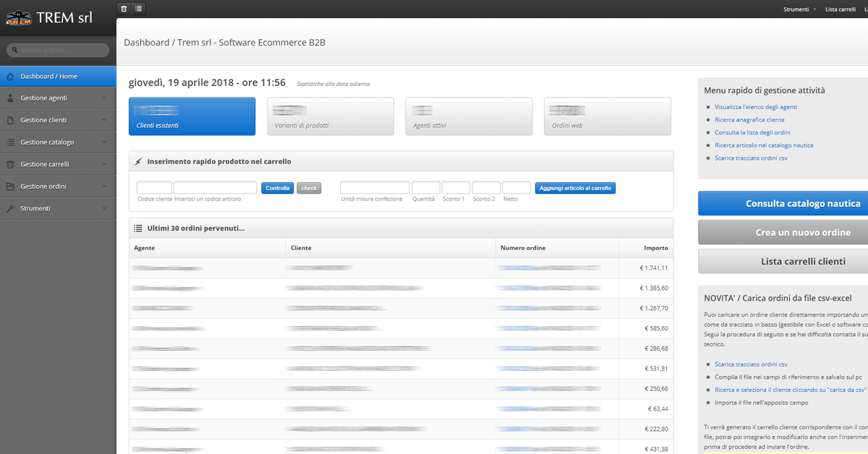Click the lightning icon of Inserimento rapido

(138, 161)
